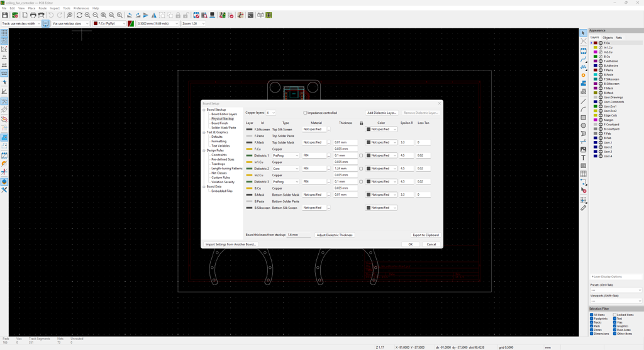Screen dimensions: 644x350
Task: Hide the F.Silkscreen layer via its eye icon
Action: point(601,79)
